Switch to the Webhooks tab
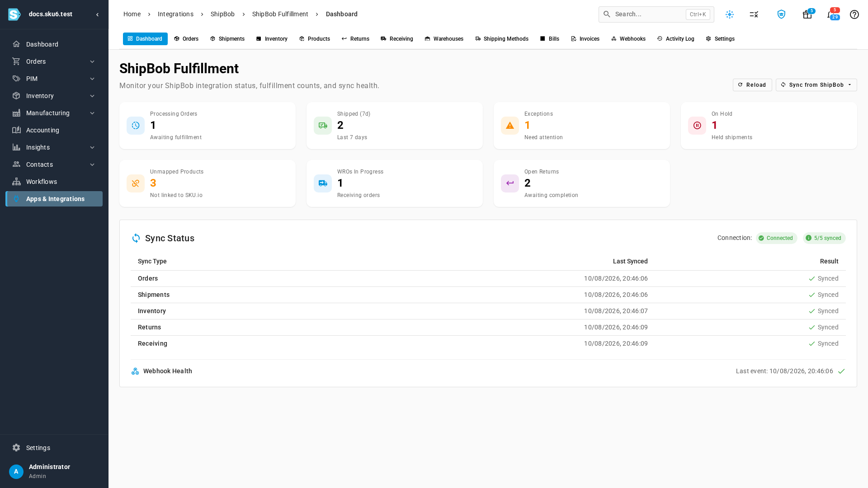Screen dimensions: 868x488 coord(628,39)
